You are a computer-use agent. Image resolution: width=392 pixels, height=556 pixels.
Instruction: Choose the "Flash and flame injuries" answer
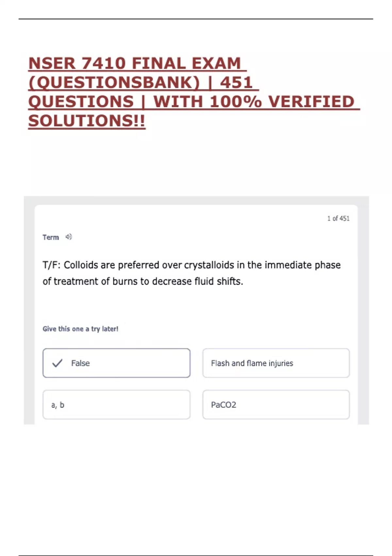coord(276,363)
